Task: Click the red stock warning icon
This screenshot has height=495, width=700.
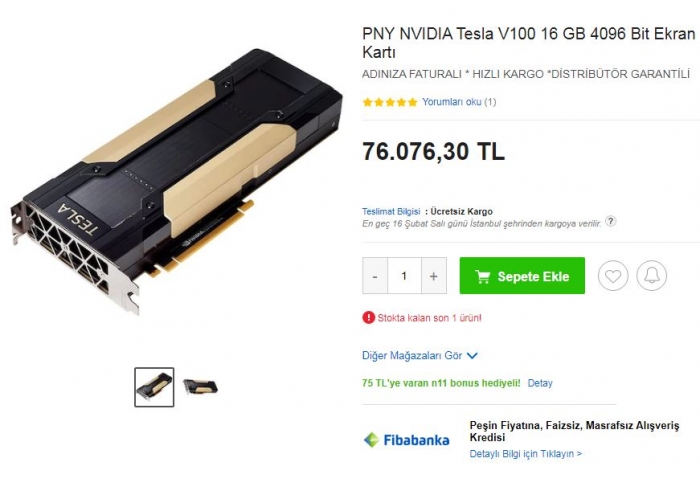Action: pyautogui.click(x=368, y=318)
